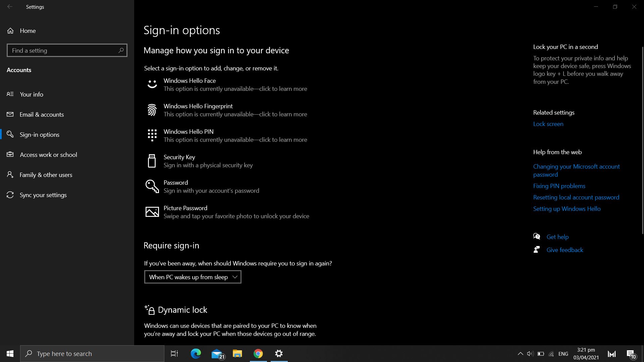Click the Windows Hello Face smiley icon
The height and width of the screenshot is (362, 644).
(152, 84)
